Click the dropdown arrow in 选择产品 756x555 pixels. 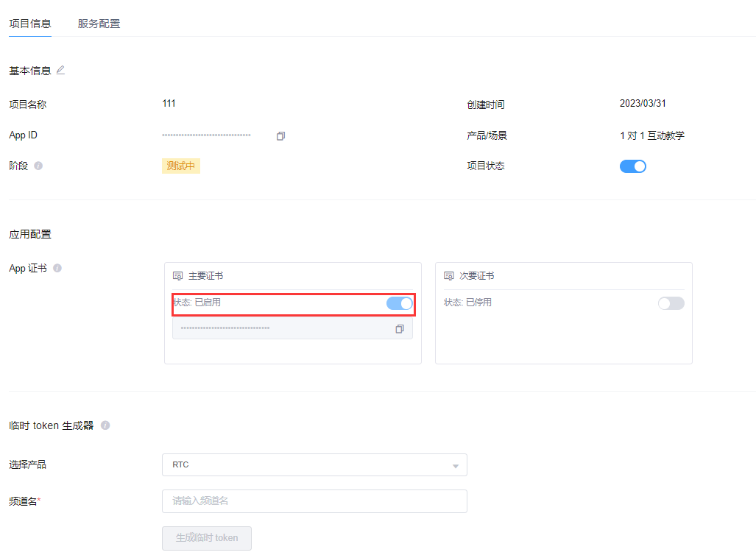point(455,466)
